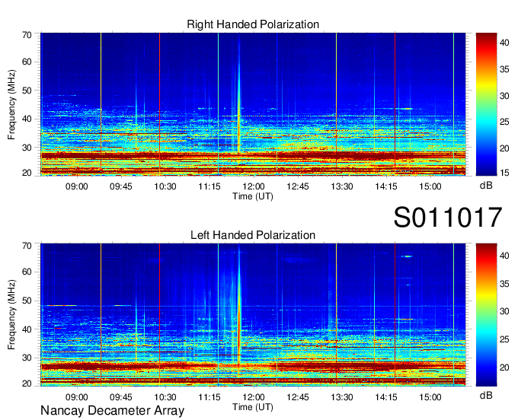Click the Right Handed Polarization color scale bar
This screenshot has width=518, height=420.
(x=486, y=104)
